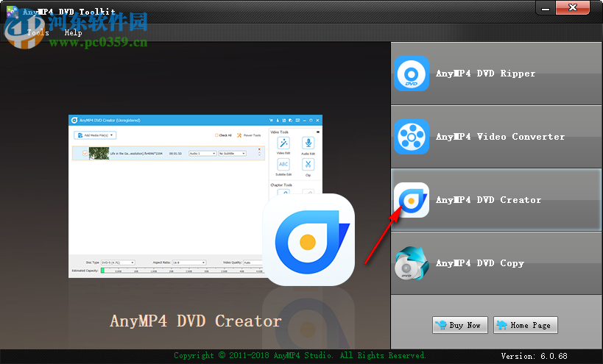603x364 pixels.
Task: Launch AnyMP4 Video Converter
Action: click(496, 137)
